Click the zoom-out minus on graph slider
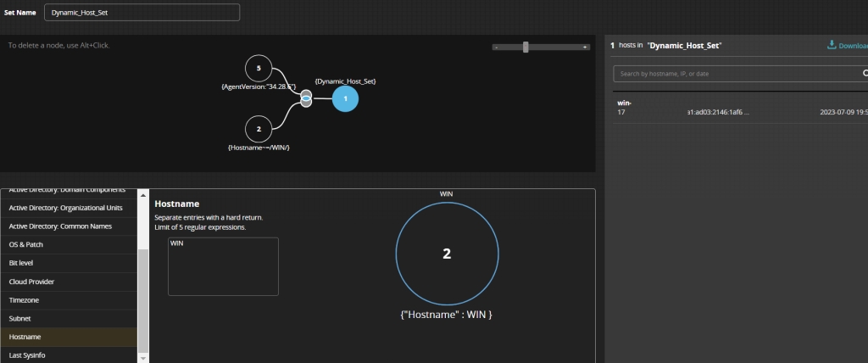868x363 pixels. pyautogui.click(x=497, y=47)
